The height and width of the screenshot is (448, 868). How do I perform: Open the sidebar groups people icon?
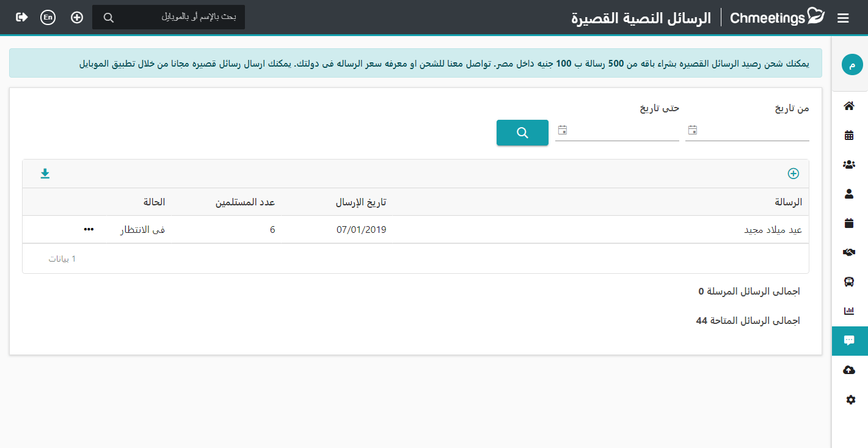849,164
